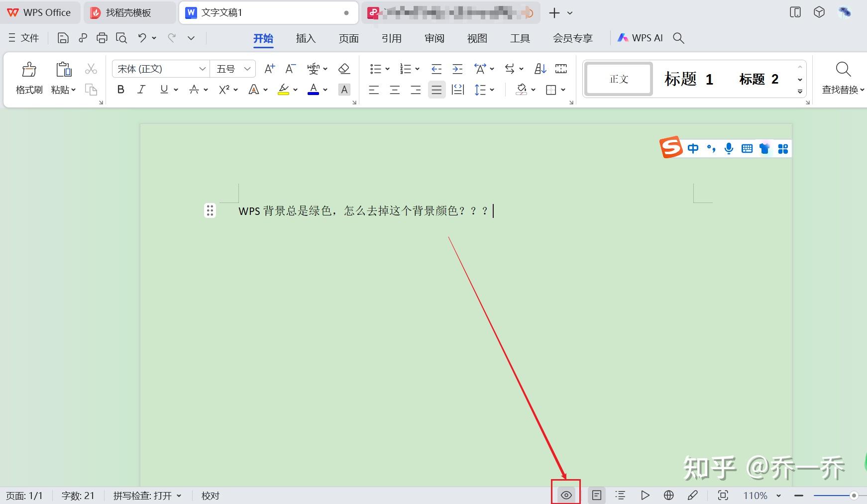Image resolution: width=867 pixels, height=504 pixels.
Task: Expand numbered list dropdown arrow
Action: point(418,69)
